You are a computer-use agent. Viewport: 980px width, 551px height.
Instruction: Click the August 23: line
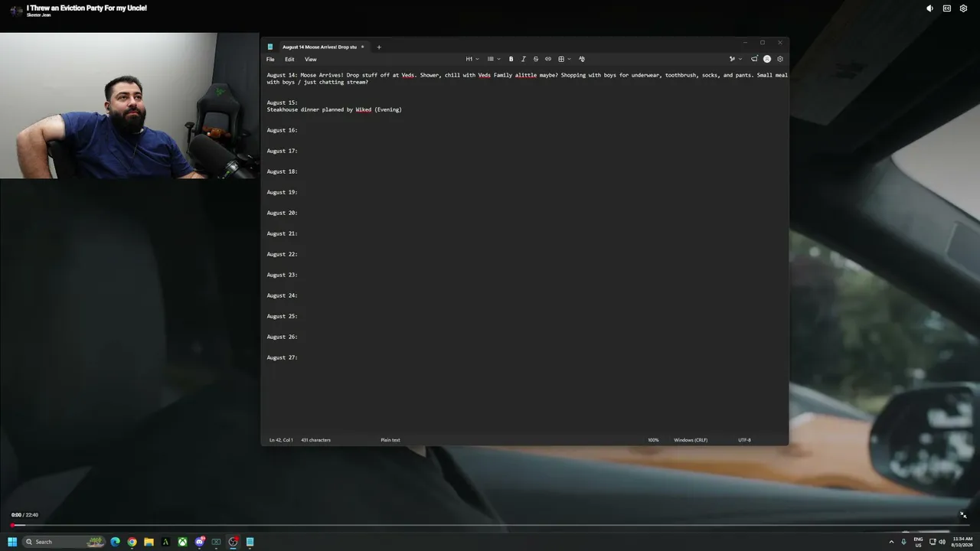point(282,275)
